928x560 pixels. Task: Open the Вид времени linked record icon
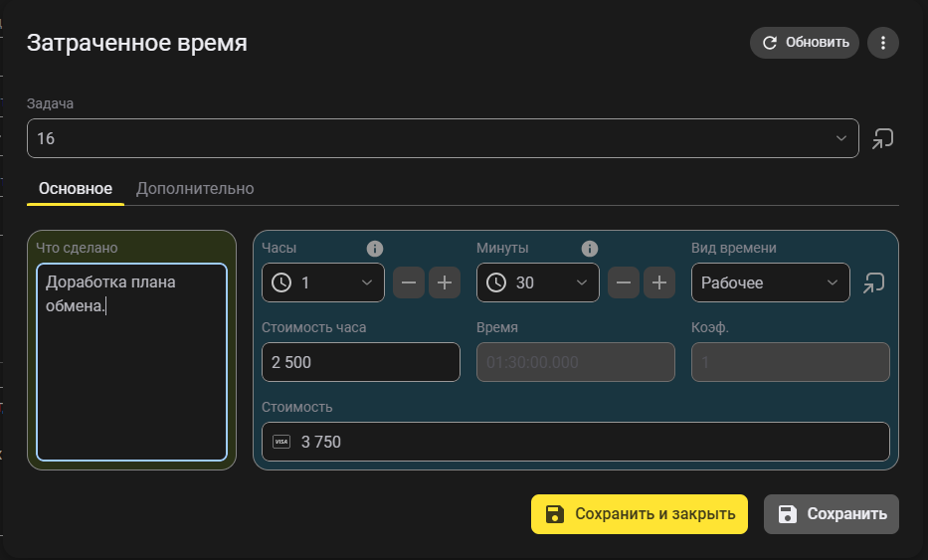874,283
